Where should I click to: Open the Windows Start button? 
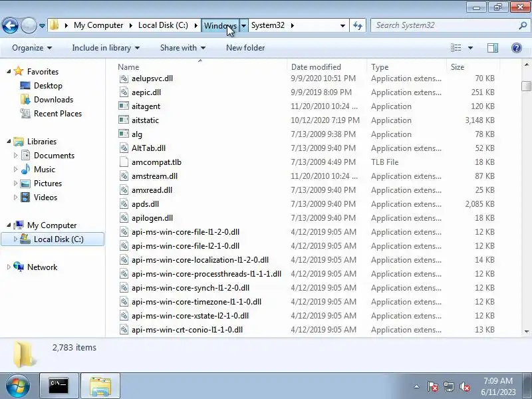pos(18,386)
